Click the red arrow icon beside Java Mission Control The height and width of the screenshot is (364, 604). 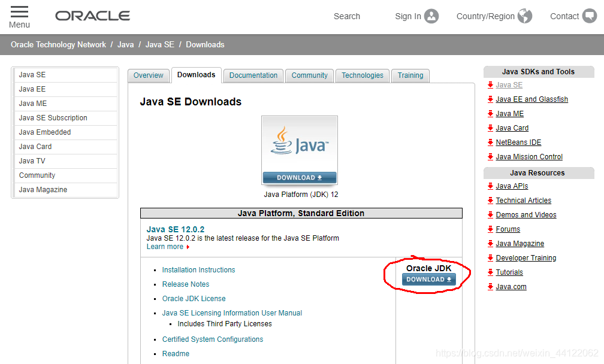pos(490,157)
